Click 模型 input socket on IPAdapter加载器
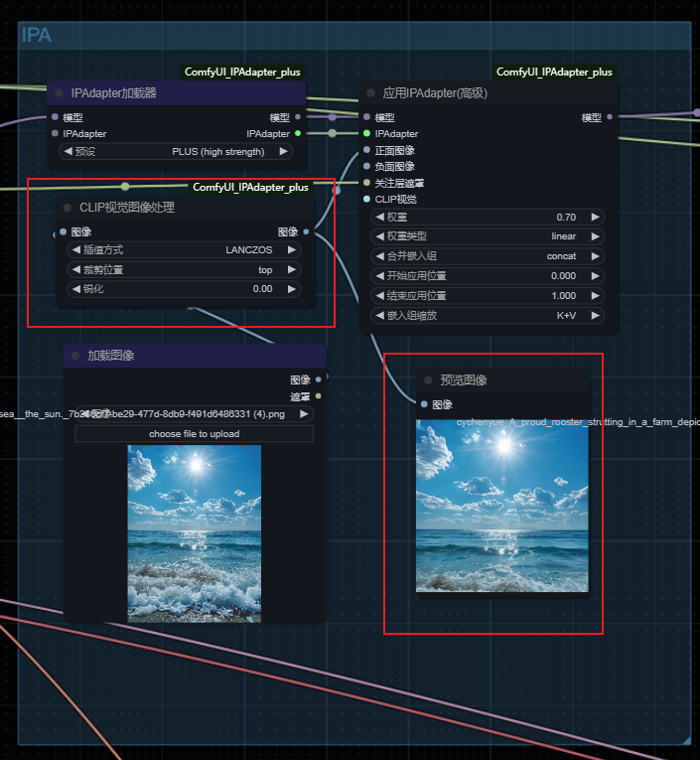 tap(55, 117)
